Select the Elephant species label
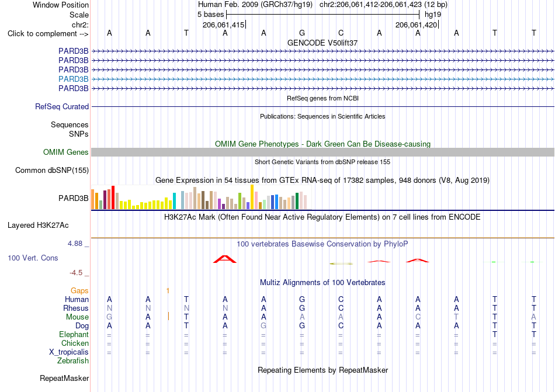 74,334
